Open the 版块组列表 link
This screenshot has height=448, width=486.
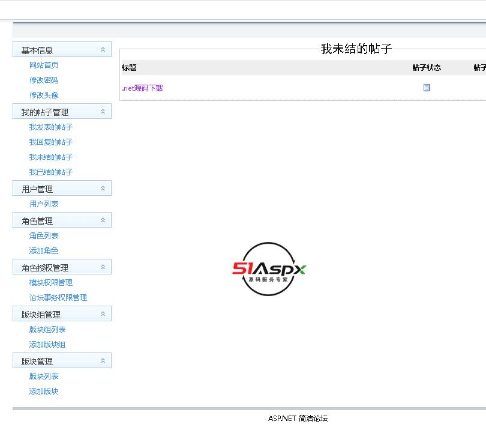click(x=47, y=330)
